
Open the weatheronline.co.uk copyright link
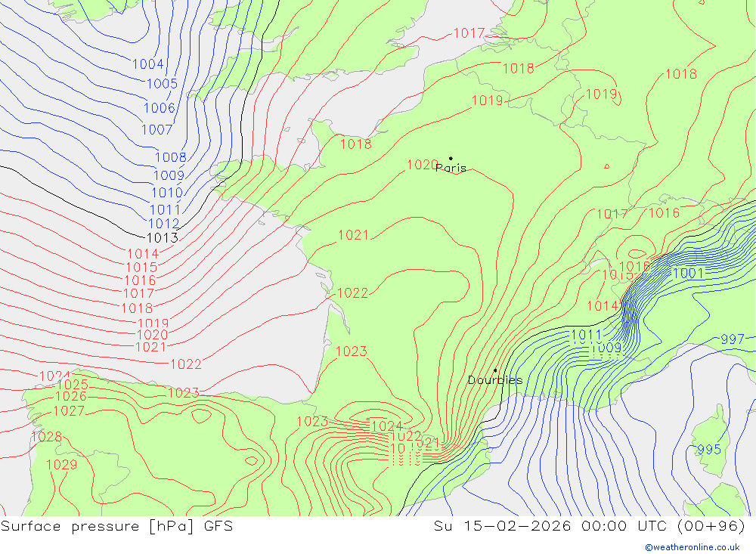pos(692,547)
